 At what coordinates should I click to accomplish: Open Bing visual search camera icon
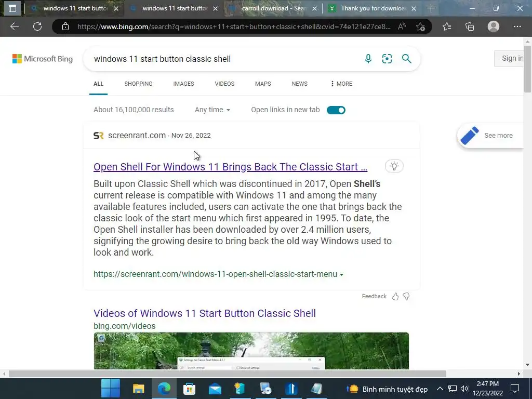click(387, 59)
